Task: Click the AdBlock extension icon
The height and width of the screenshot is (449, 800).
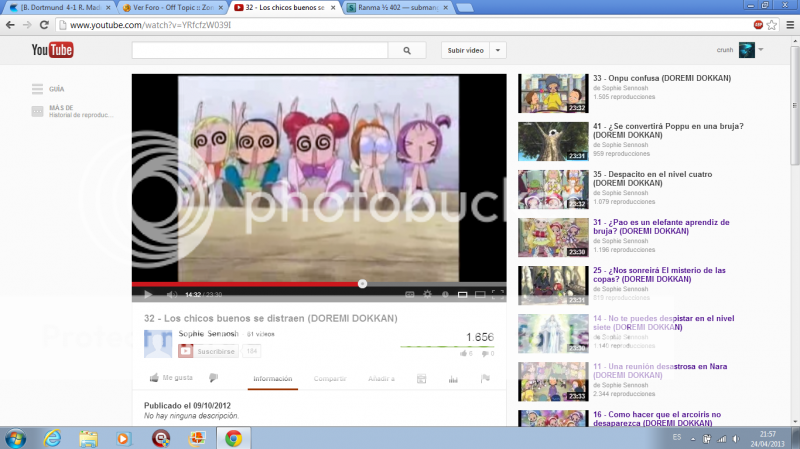Action: (758, 24)
